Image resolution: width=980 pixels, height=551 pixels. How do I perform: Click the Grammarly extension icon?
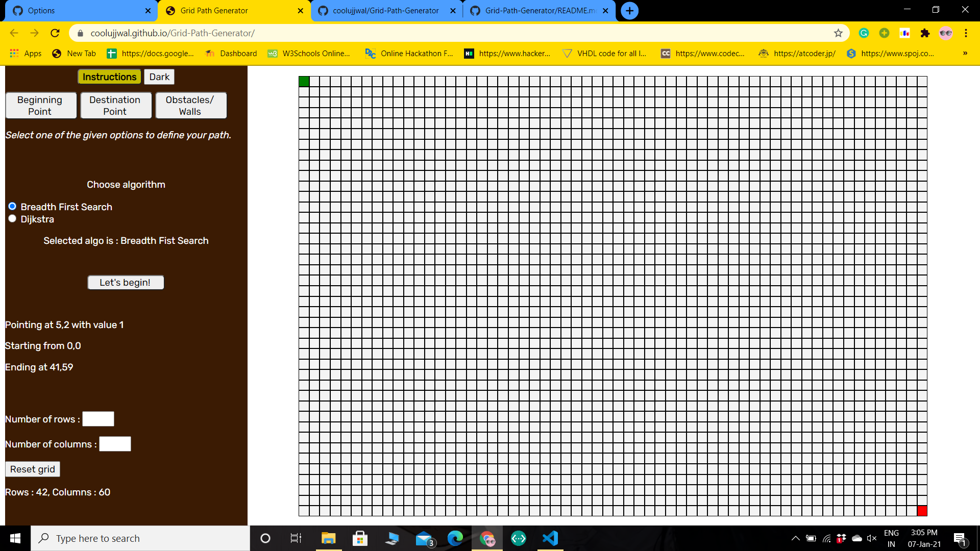pos(864,33)
